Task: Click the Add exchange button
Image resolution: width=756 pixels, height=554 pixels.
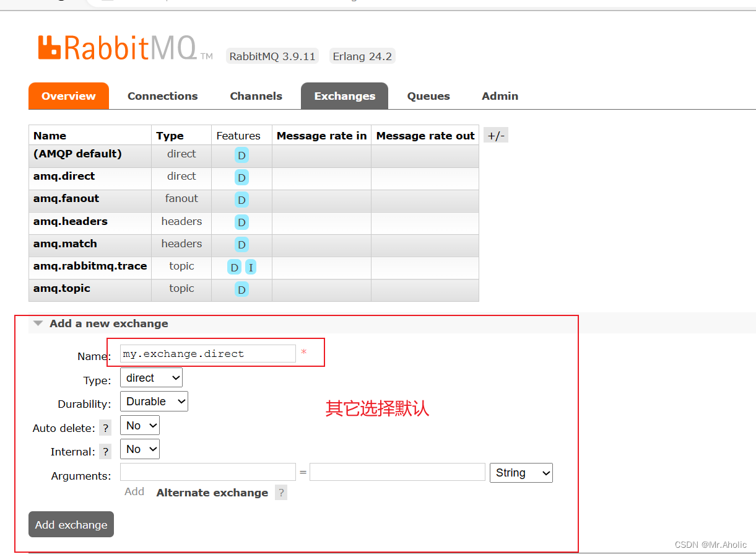Action: (x=71, y=524)
